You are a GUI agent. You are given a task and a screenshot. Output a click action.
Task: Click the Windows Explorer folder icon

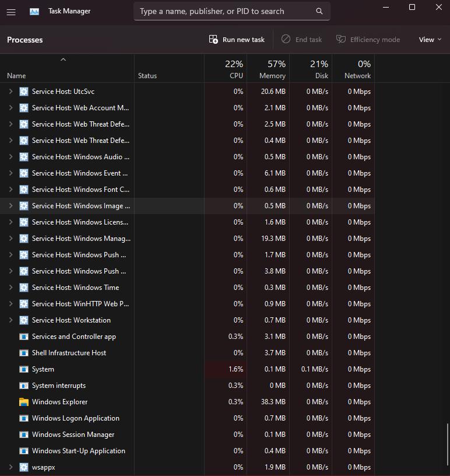24,402
